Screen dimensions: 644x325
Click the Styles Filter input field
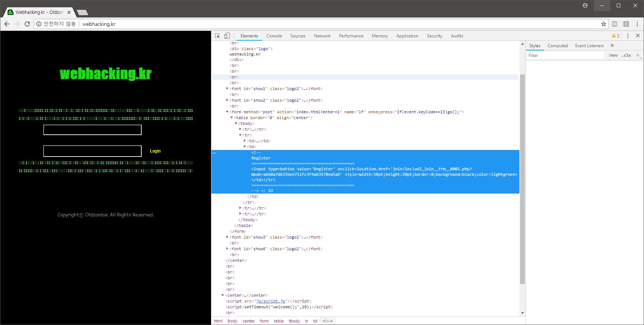pyautogui.click(x=565, y=56)
